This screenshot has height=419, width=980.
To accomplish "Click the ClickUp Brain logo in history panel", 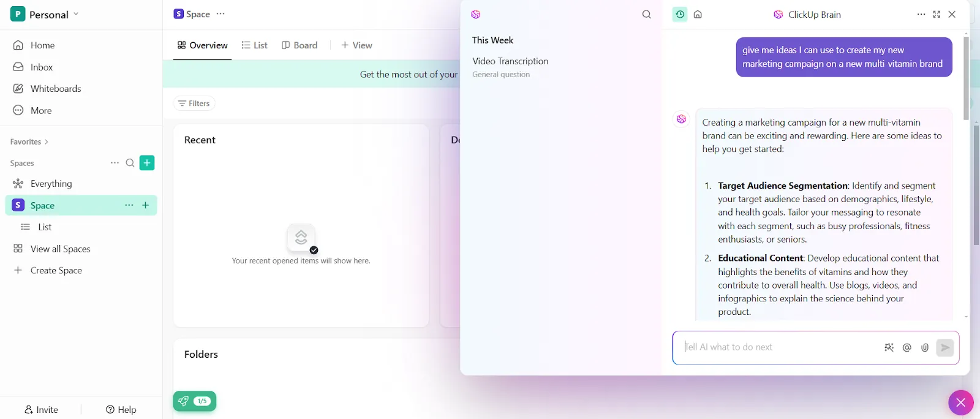I will pos(476,14).
